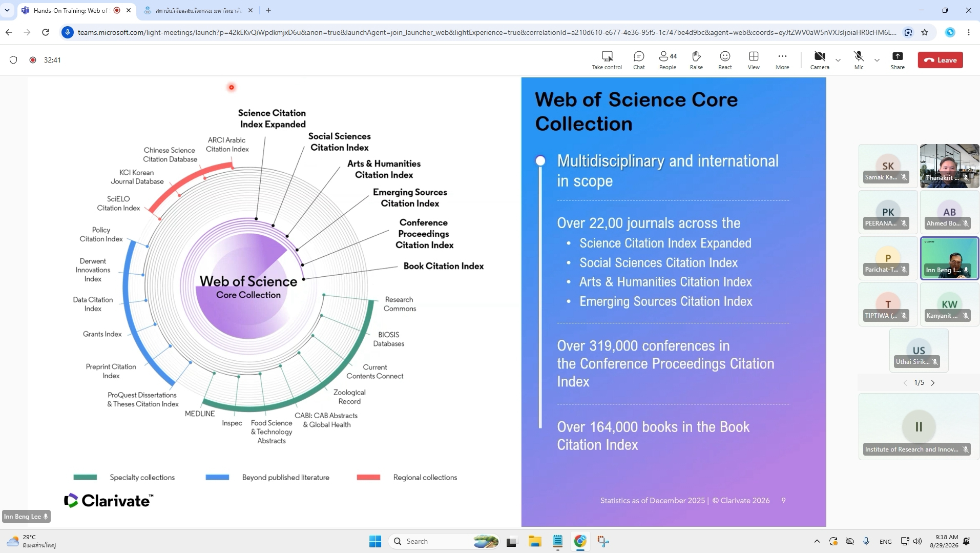The width and height of the screenshot is (980, 553).
Task: Switch to the Thai-titled second browser tab
Action: [x=197, y=10]
